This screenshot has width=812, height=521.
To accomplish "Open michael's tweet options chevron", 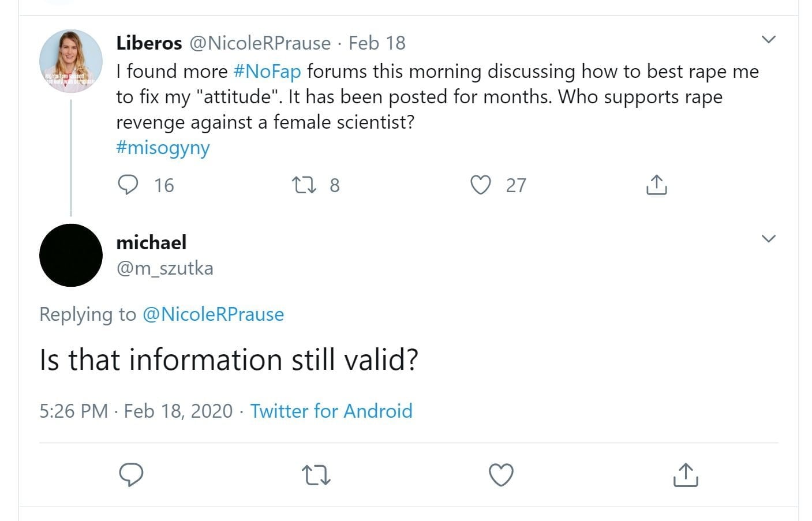I will click(768, 238).
